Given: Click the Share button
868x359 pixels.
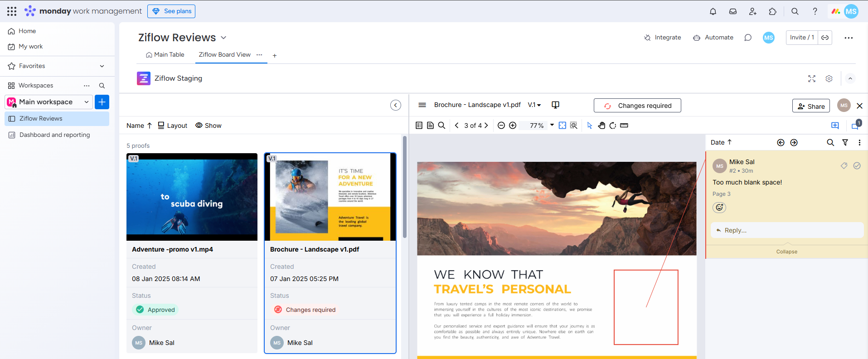Looking at the screenshot, I should pos(811,106).
